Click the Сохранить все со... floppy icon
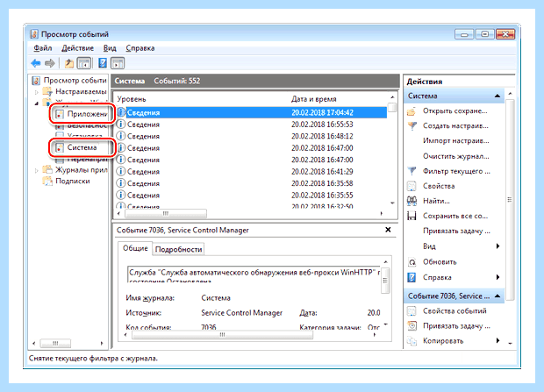 pyautogui.click(x=412, y=216)
